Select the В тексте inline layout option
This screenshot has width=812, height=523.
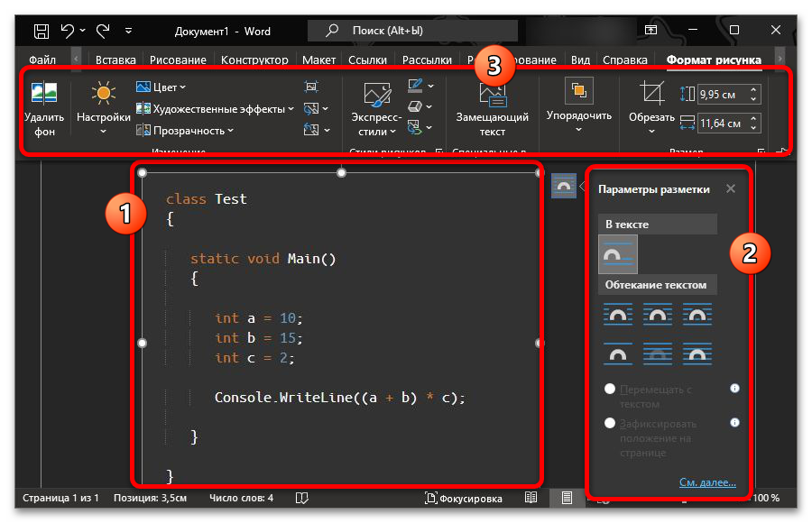click(618, 254)
